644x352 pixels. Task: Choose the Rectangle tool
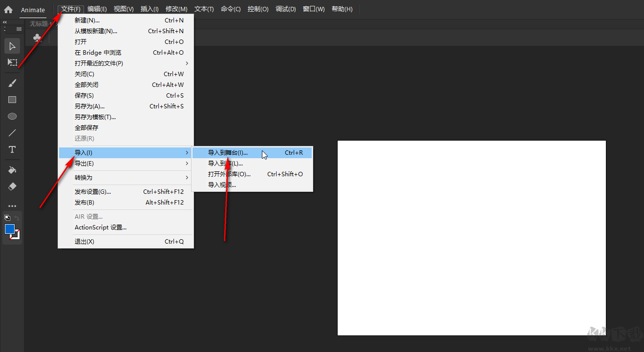(12, 99)
